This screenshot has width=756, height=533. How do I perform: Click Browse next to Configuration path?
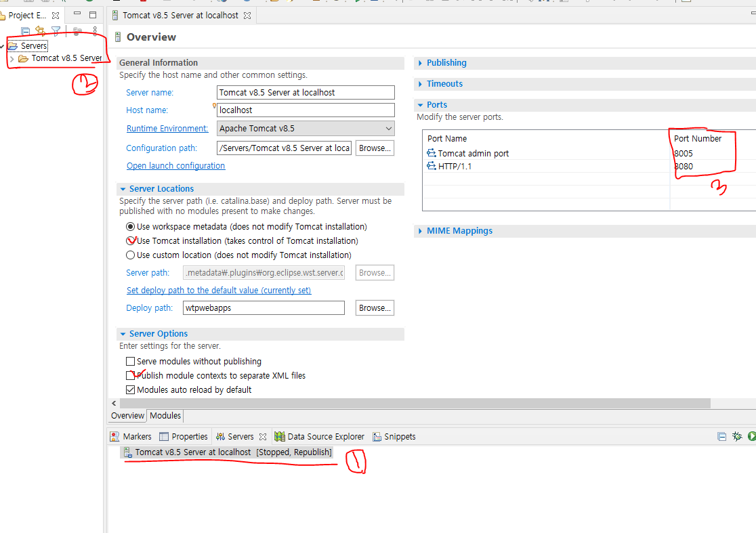click(x=375, y=148)
